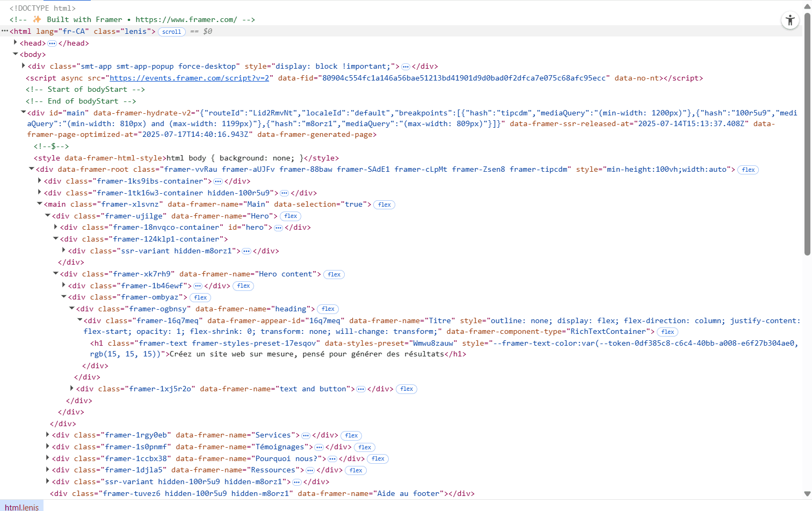Select the style data-framer-html-style row
Screen dimensions: 812x511
tap(186, 158)
